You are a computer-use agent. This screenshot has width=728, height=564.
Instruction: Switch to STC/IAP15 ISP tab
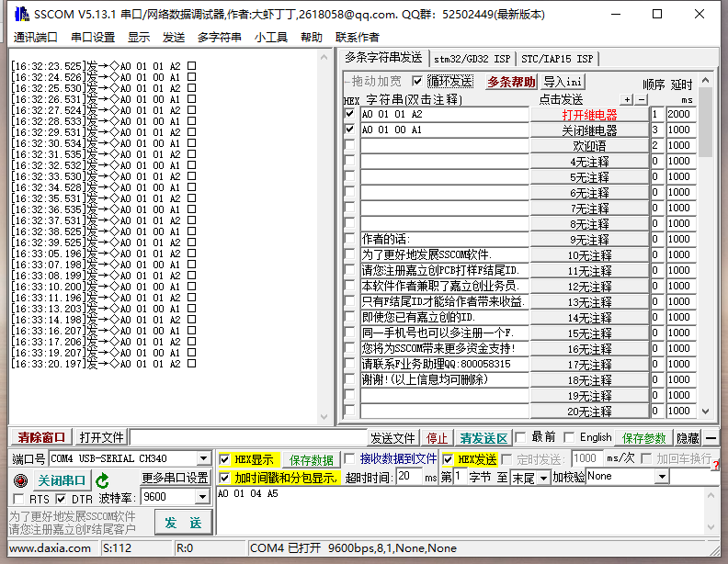pos(557,59)
